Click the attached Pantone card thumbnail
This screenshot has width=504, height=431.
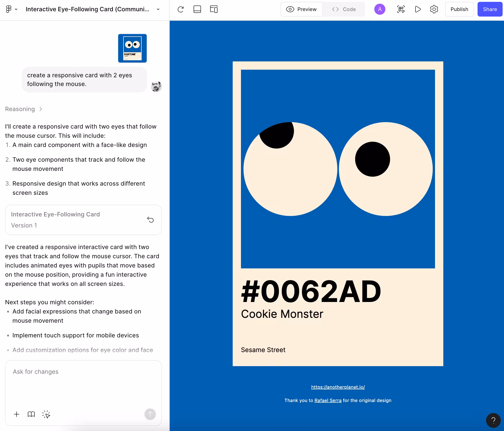(132, 48)
